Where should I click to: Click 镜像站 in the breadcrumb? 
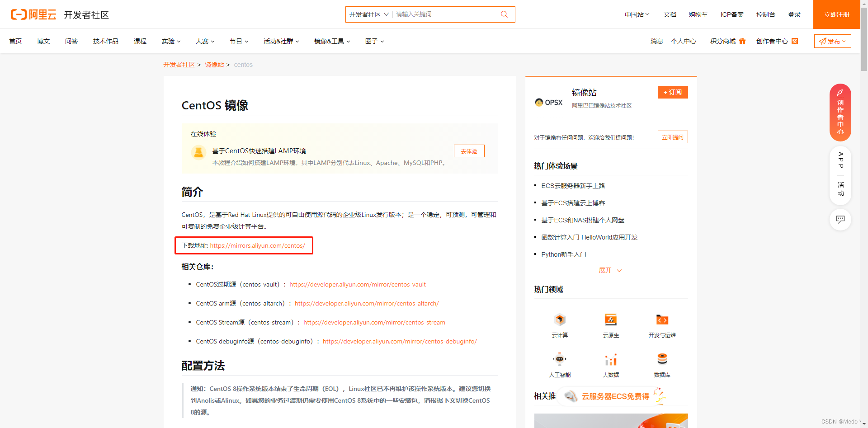click(214, 65)
